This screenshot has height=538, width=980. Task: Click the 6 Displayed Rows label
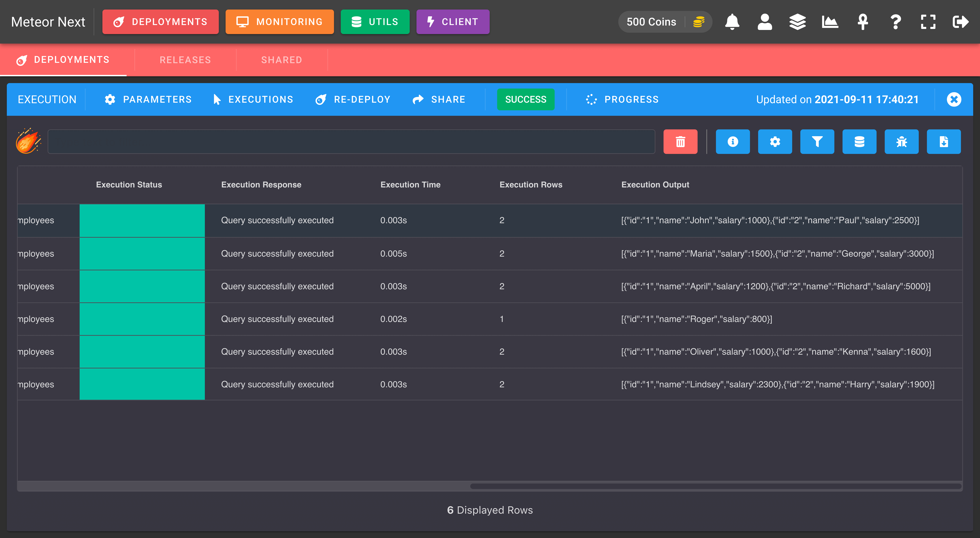click(490, 510)
